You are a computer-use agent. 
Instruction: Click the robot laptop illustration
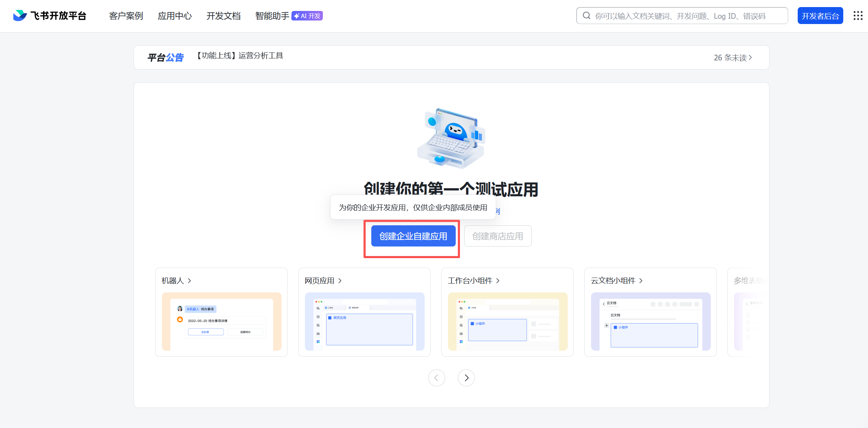[451, 138]
